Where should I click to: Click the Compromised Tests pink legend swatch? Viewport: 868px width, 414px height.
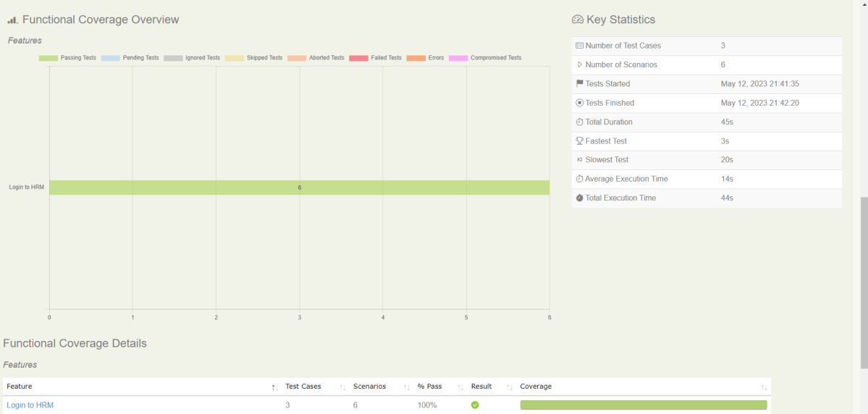(x=458, y=58)
